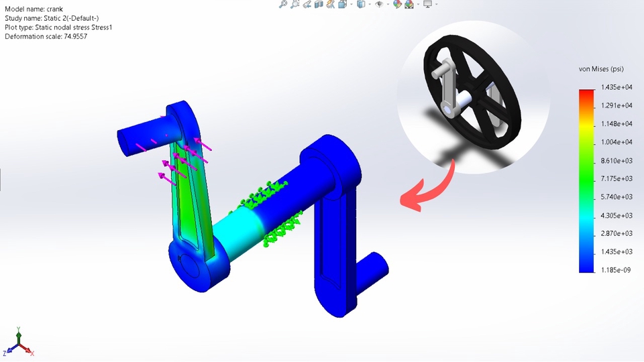Viewport: 644px width, 362px height.
Task: Click 'Deformation scale: 74.9557' text
Action: [x=46, y=36]
